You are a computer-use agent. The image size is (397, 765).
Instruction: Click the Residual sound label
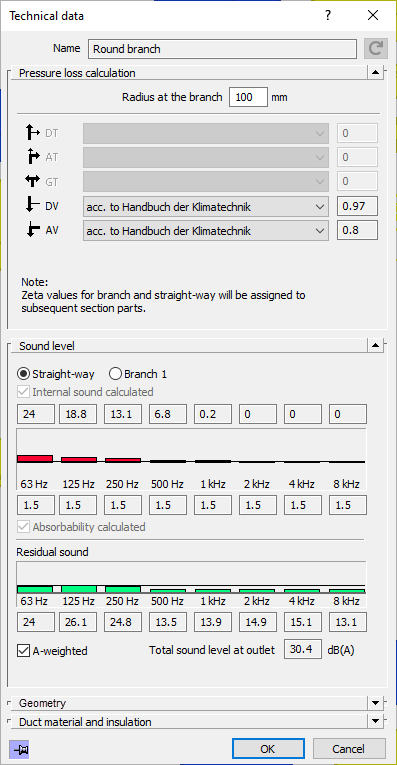53,552
